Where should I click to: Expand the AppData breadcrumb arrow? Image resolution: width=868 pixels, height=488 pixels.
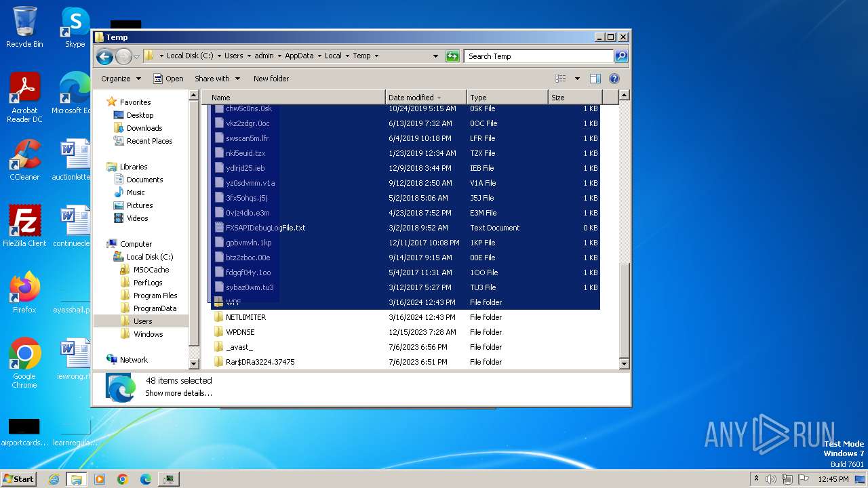(x=319, y=56)
